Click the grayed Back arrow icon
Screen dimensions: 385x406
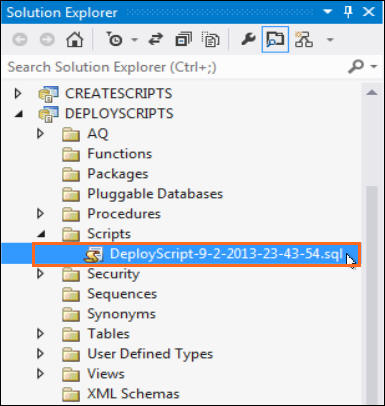(20, 40)
